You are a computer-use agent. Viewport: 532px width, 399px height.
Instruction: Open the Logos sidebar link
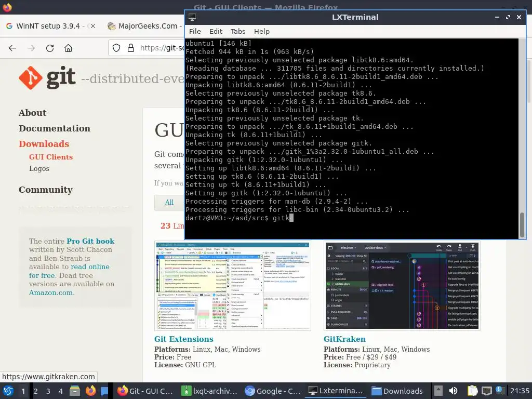click(39, 169)
